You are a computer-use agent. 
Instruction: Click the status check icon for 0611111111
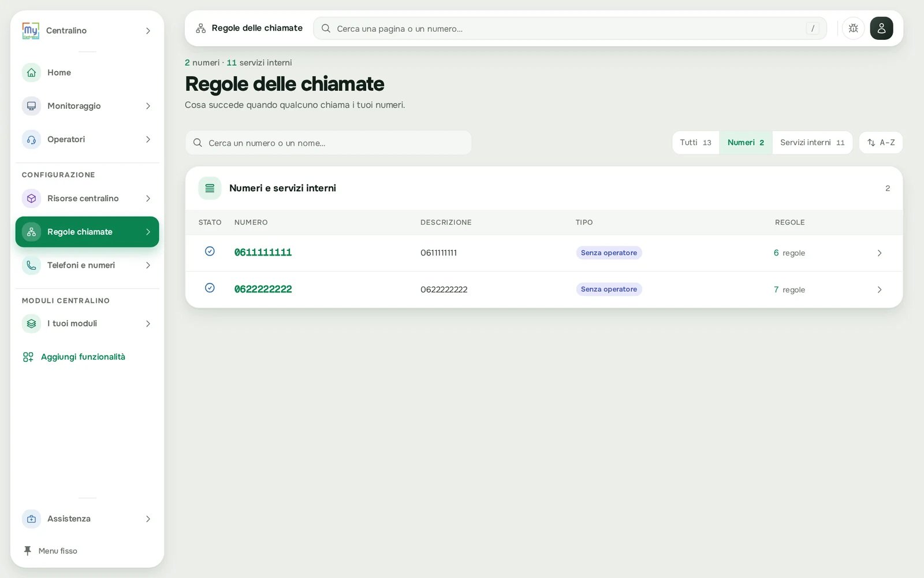point(210,251)
